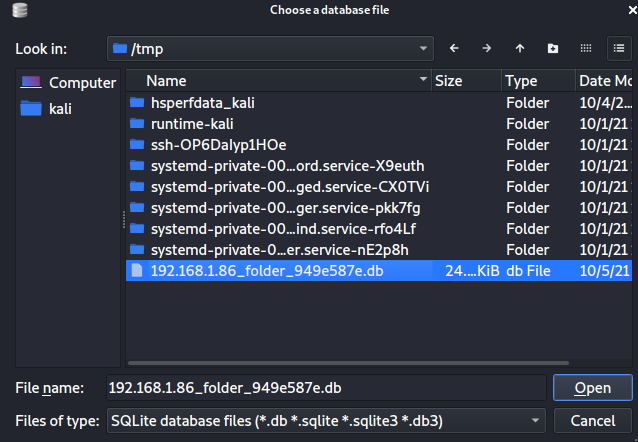Select the runtime-kali folder row

(x=379, y=124)
